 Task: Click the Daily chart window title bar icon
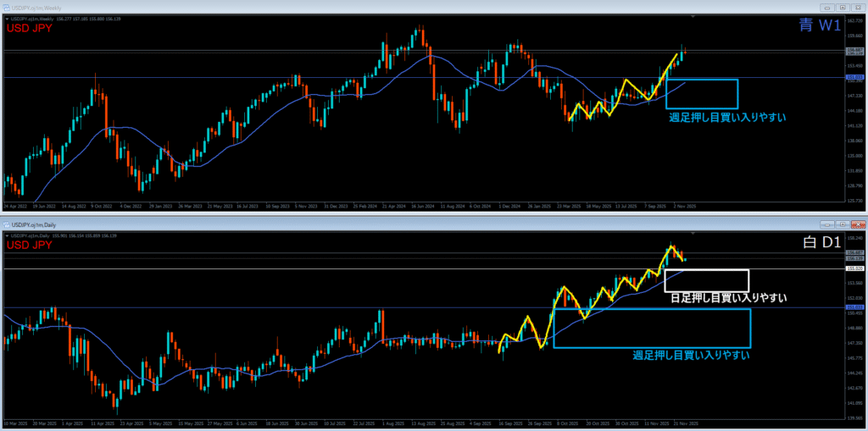(x=6, y=225)
